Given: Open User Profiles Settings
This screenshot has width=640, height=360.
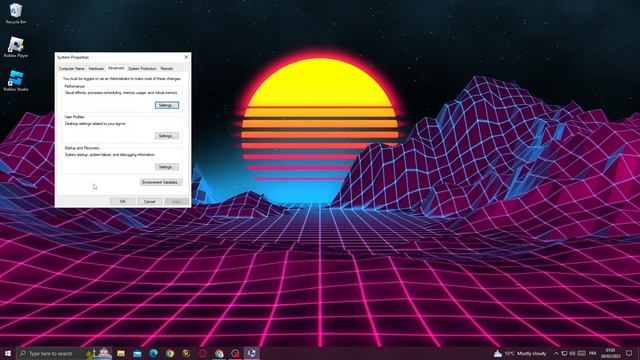Looking at the screenshot, I should 167,136.
